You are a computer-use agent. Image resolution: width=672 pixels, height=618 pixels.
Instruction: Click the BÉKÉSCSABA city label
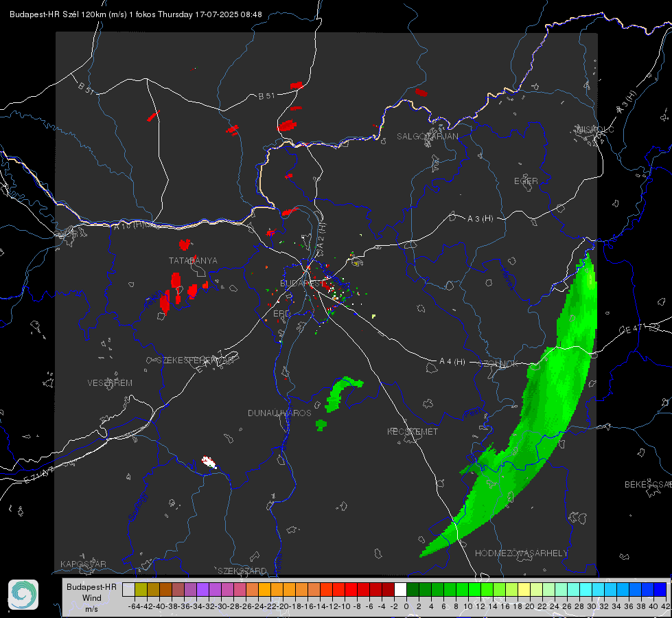648,485
